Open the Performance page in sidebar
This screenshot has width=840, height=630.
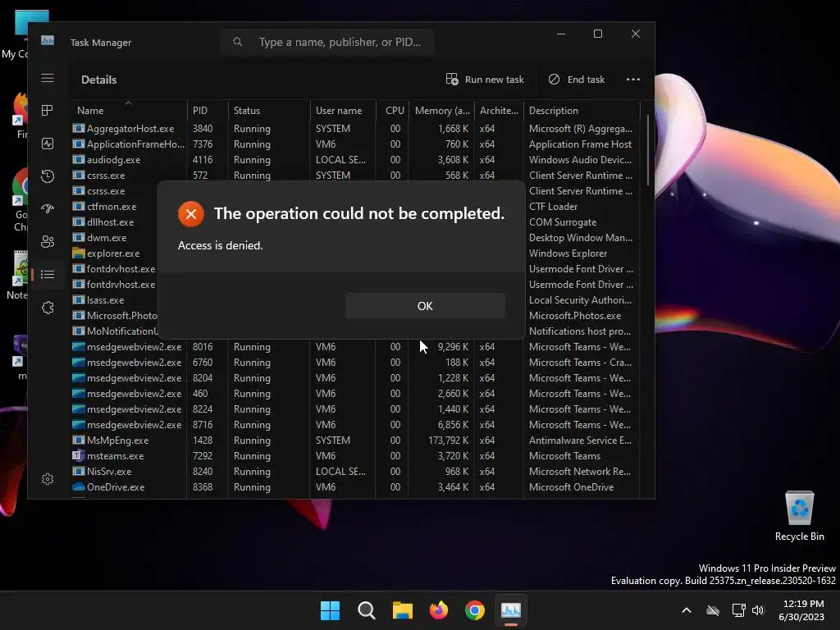[x=47, y=144]
